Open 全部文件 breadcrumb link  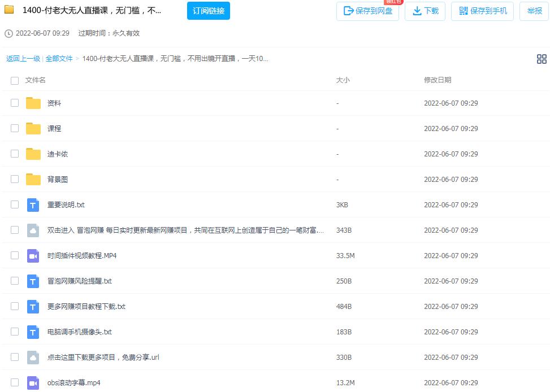[59, 59]
